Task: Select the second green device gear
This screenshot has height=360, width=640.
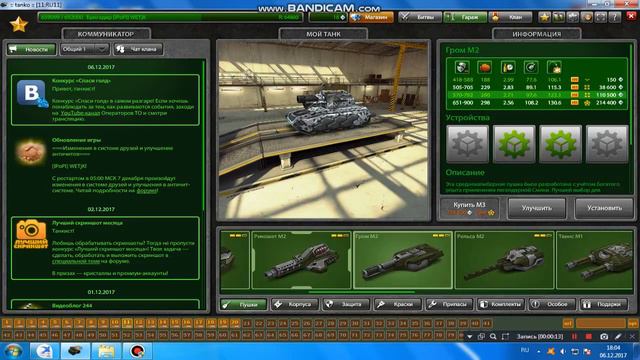Action: 560,144
